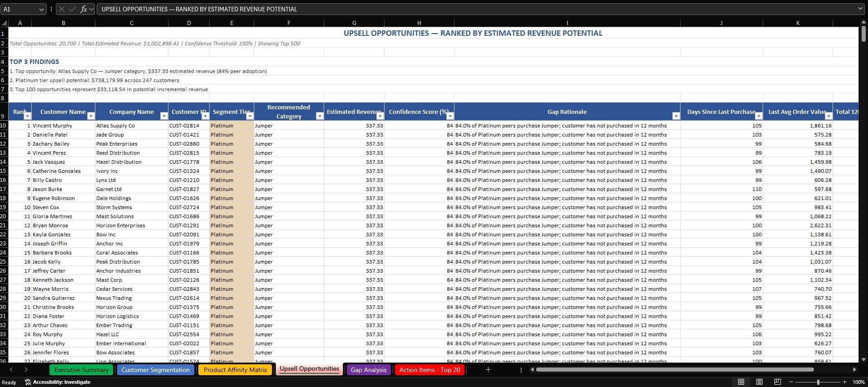Click the zoom in plus icon
The image size is (868, 387).
point(844,382)
